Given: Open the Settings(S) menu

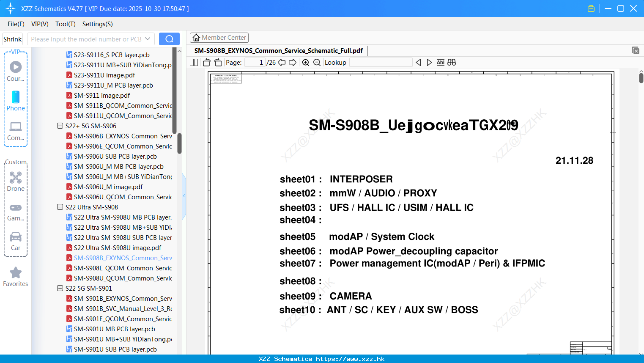Looking at the screenshot, I should [98, 24].
